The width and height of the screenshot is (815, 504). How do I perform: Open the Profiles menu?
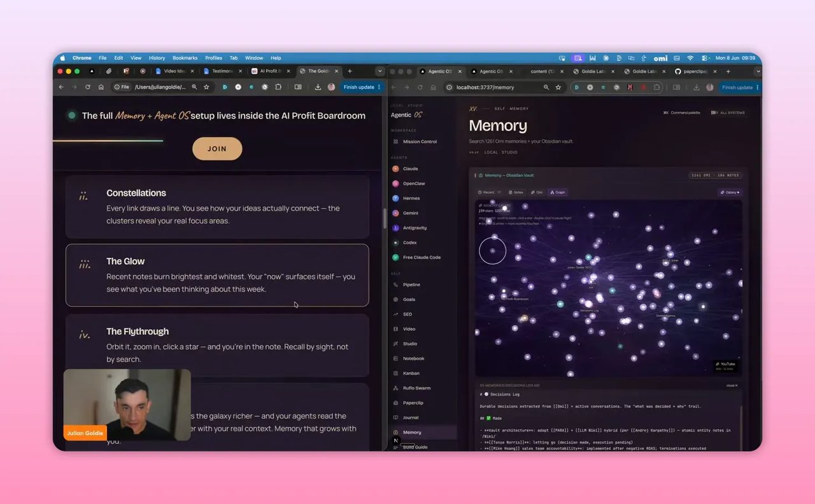(x=213, y=58)
